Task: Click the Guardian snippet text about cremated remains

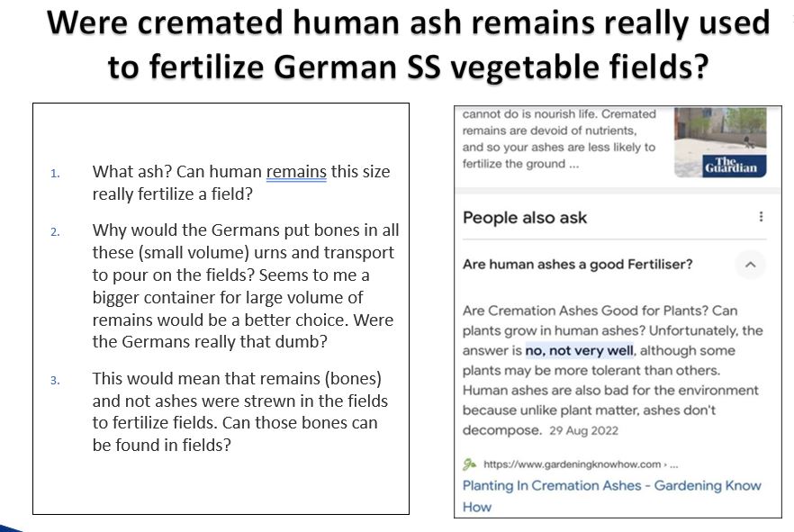Action: (559, 139)
